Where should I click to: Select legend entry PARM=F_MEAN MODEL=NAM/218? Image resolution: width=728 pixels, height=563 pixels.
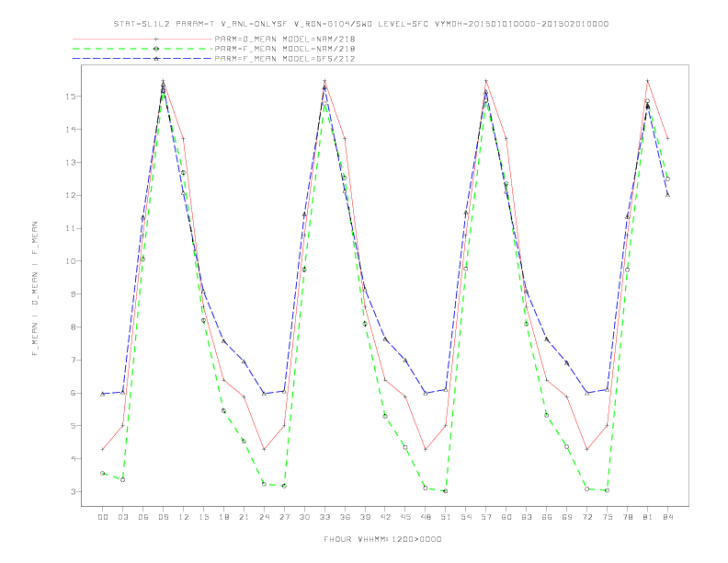[285, 49]
